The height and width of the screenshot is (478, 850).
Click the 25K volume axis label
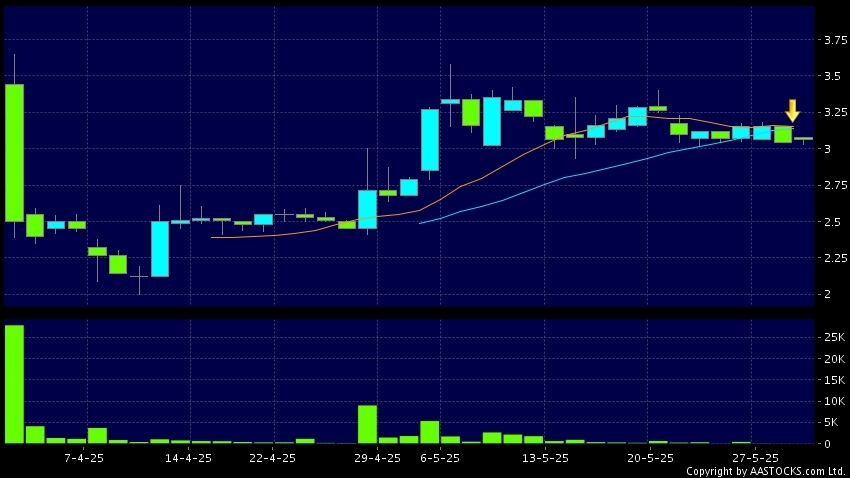point(834,337)
